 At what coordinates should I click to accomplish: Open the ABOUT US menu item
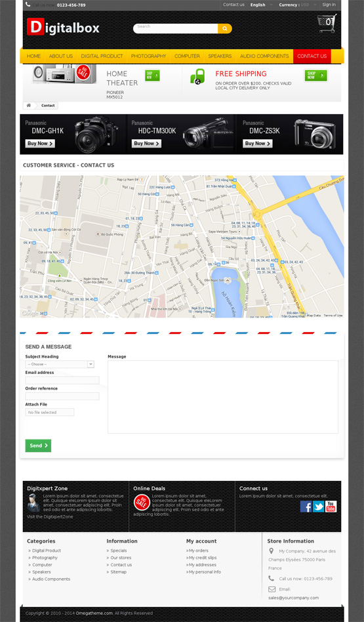click(60, 56)
